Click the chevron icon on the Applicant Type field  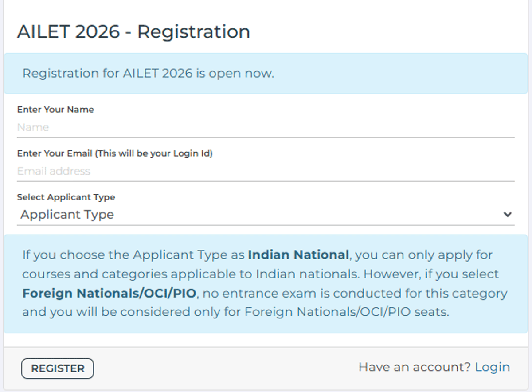coord(508,215)
